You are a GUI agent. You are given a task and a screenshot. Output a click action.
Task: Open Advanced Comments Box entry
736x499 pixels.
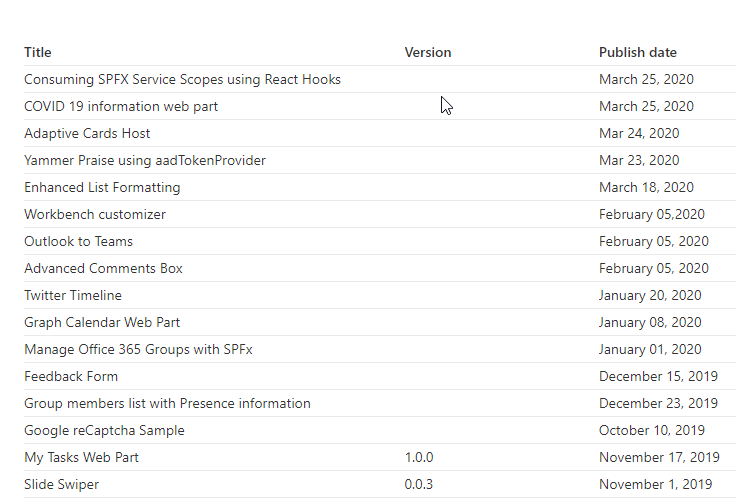[x=103, y=269]
